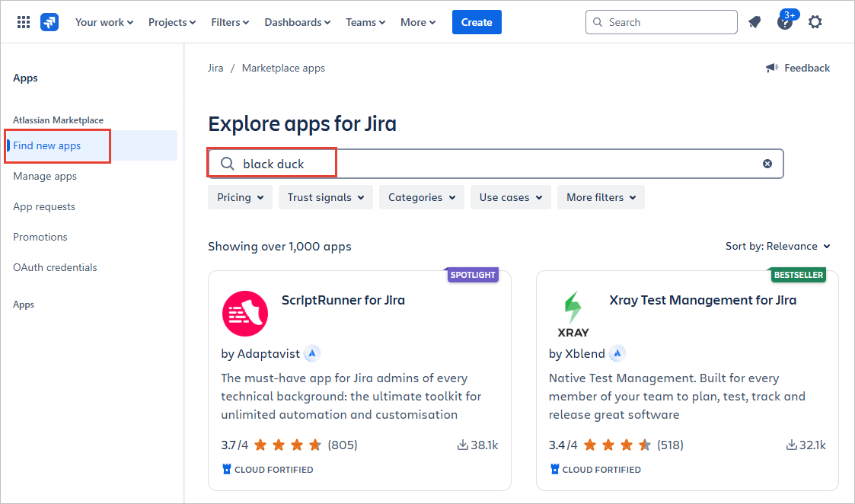Screen dimensions: 855x504
Task: Click the Jira logo icon
Action: (x=49, y=22)
